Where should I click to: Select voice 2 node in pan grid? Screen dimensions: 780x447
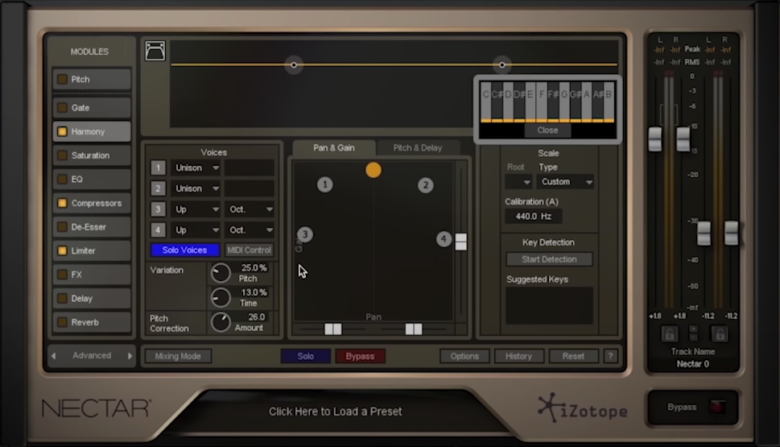(425, 185)
